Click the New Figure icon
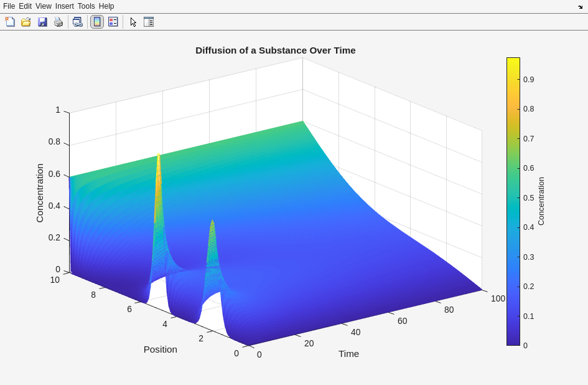Viewport: 588px width, 385px height. [x=10, y=22]
